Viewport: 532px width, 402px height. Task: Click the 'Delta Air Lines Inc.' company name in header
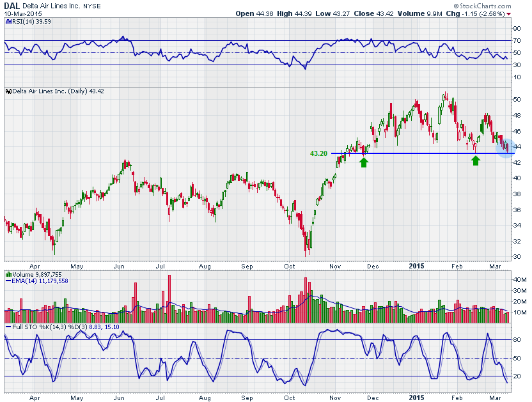click(52, 6)
